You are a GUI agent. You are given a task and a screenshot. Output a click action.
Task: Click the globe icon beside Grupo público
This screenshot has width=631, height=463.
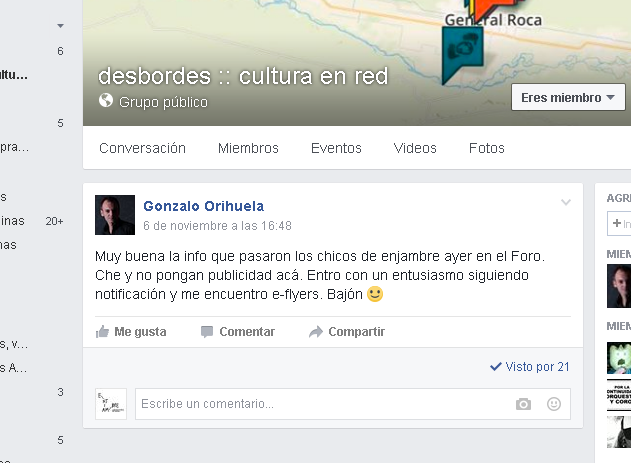[106, 101]
